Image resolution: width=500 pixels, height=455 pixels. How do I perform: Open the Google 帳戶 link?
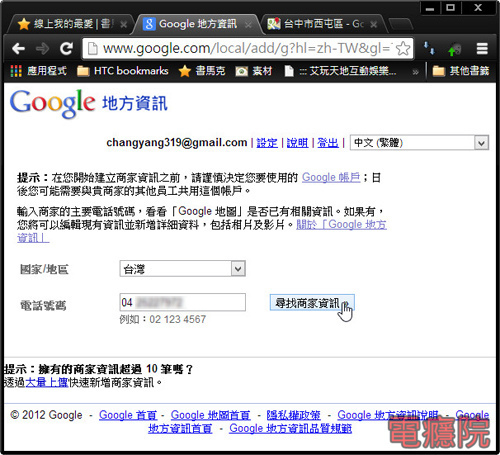coord(331,177)
